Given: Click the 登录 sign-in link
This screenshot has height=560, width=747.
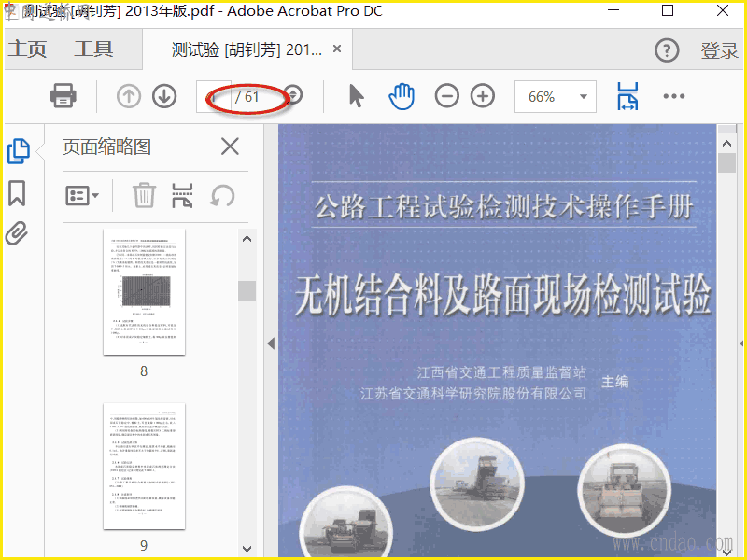Looking at the screenshot, I should (x=719, y=50).
